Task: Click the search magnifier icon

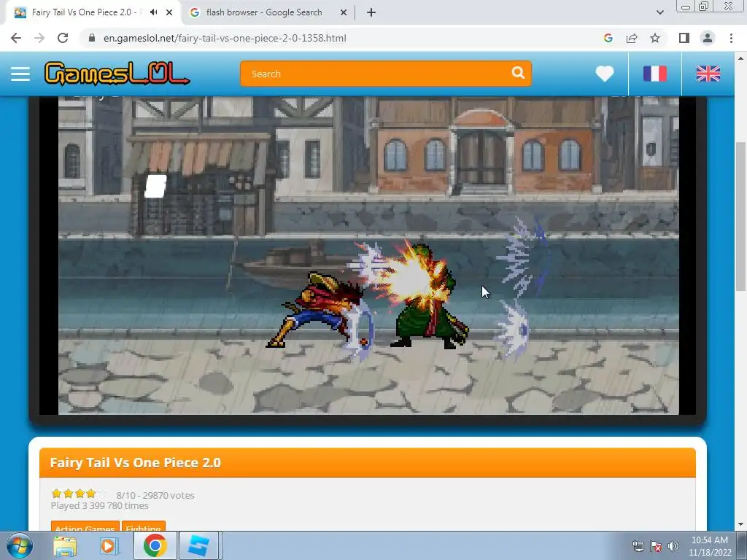Action: click(518, 73)
